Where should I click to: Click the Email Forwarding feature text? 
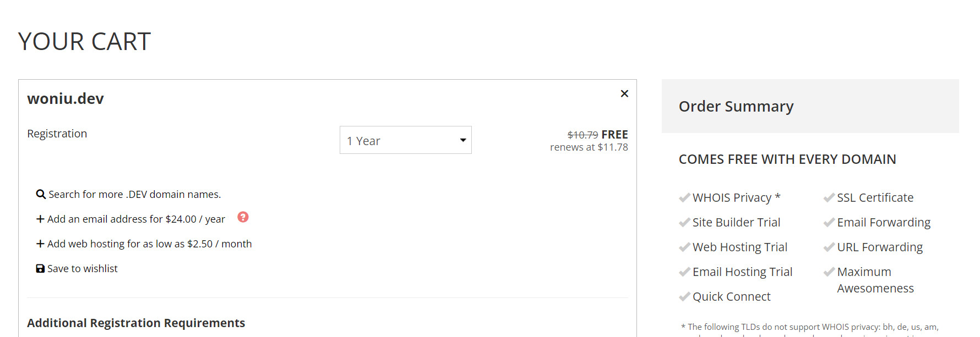click(x=884, y=223)
